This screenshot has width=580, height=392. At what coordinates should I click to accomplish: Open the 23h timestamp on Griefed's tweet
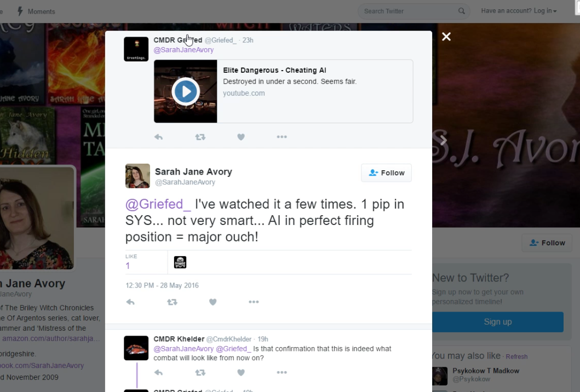pyautogui.click(x=248, y=41)
